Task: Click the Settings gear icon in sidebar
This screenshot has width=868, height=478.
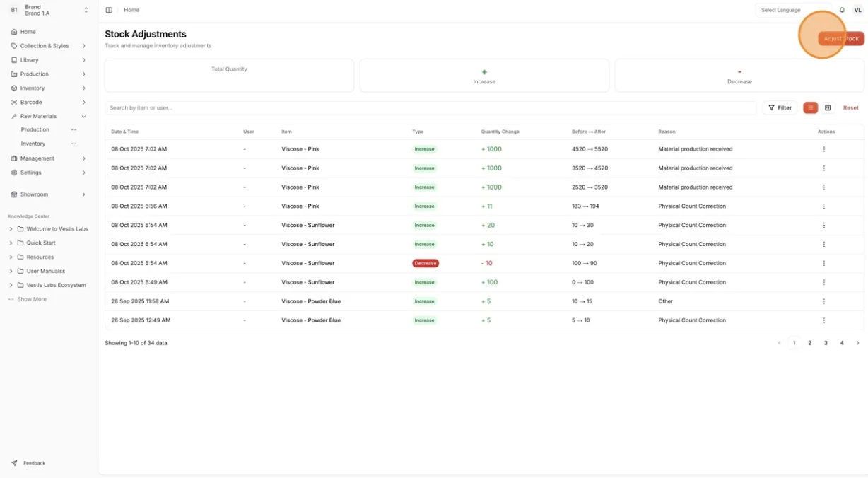Action: [x=14, y=173]
